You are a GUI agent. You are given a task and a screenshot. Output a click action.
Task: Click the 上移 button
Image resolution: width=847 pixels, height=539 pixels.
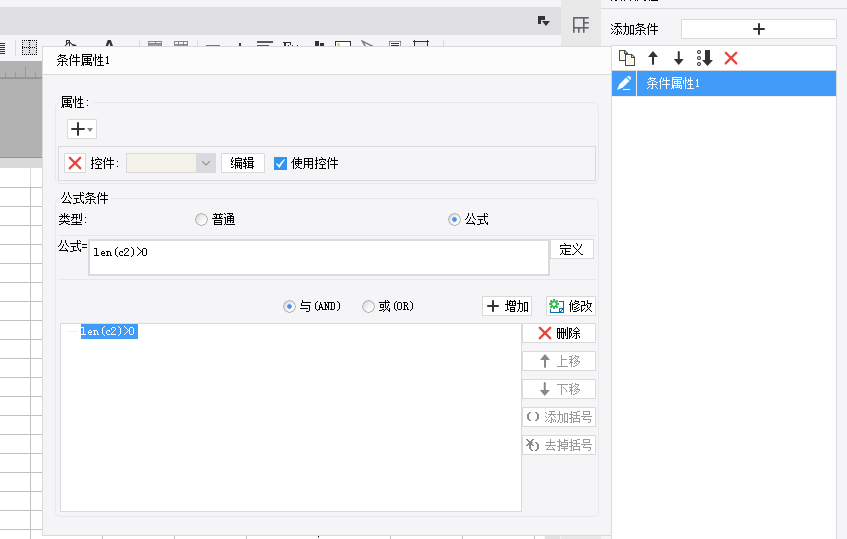pos(559,361)
